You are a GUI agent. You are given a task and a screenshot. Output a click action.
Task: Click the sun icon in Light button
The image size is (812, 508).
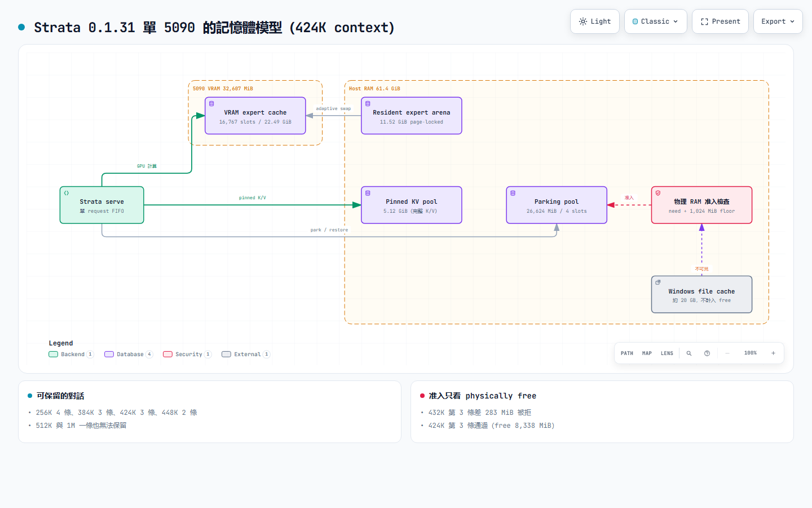[x=583, y=21]
